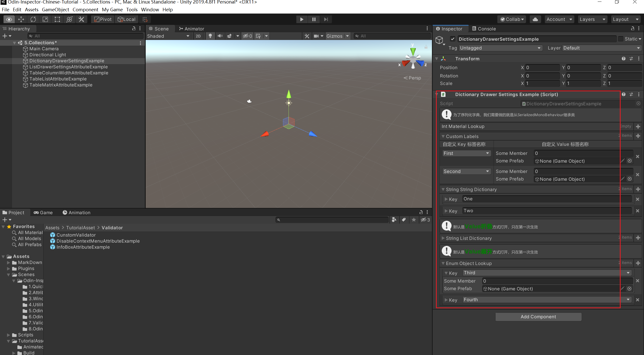Open the Account dropdown

(559, 19)
